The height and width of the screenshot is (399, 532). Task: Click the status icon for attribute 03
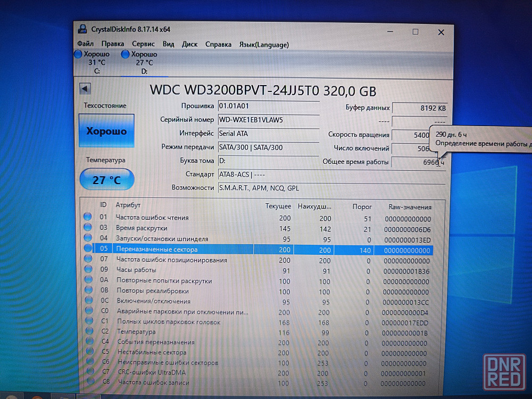88,227
